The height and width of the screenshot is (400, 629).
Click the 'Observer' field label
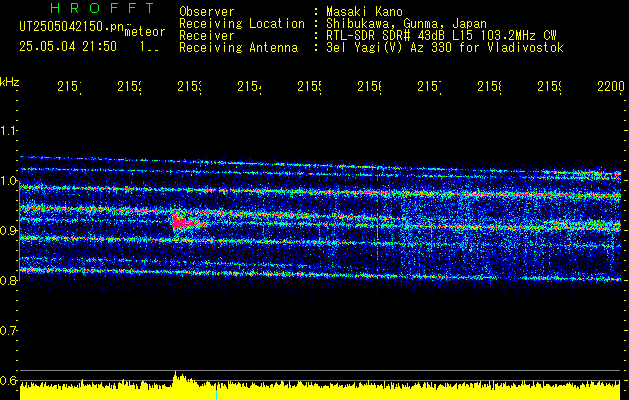click(x=207, y=11)
